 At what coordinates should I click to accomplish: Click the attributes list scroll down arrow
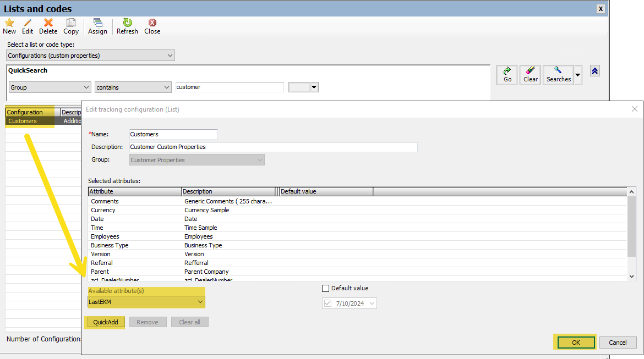tap(632, 277)
